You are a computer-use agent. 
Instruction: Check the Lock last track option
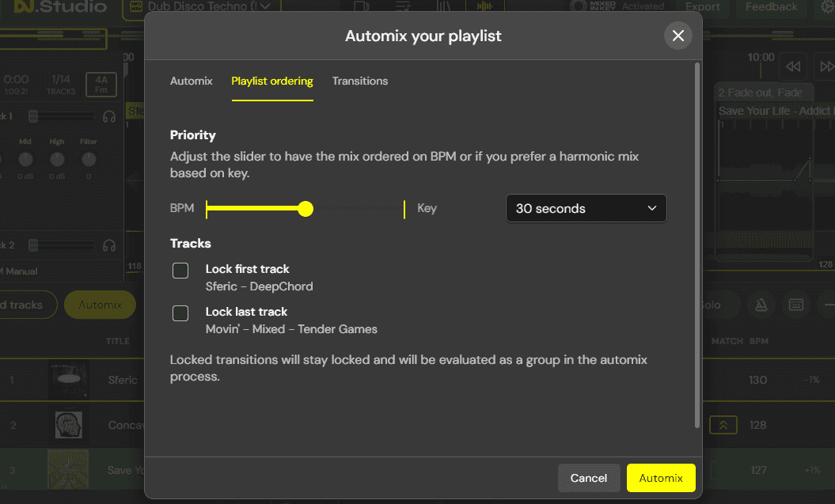(x=180, y=313)
